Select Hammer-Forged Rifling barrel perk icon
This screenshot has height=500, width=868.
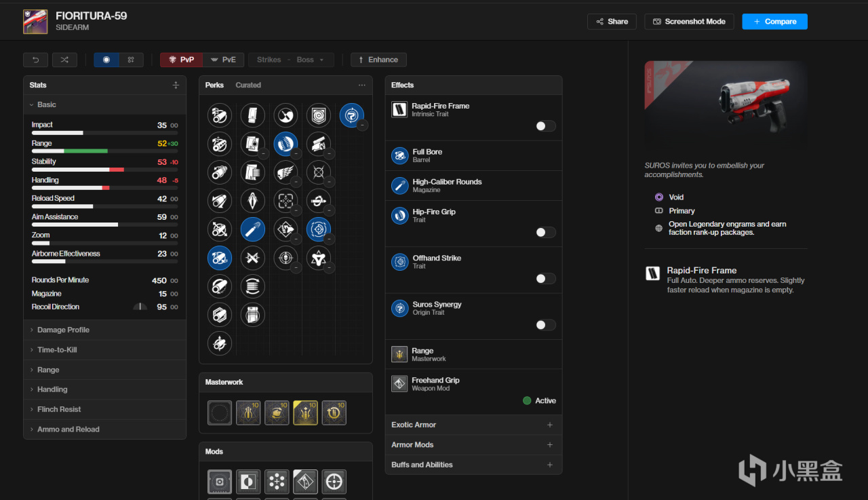point(220,286)
